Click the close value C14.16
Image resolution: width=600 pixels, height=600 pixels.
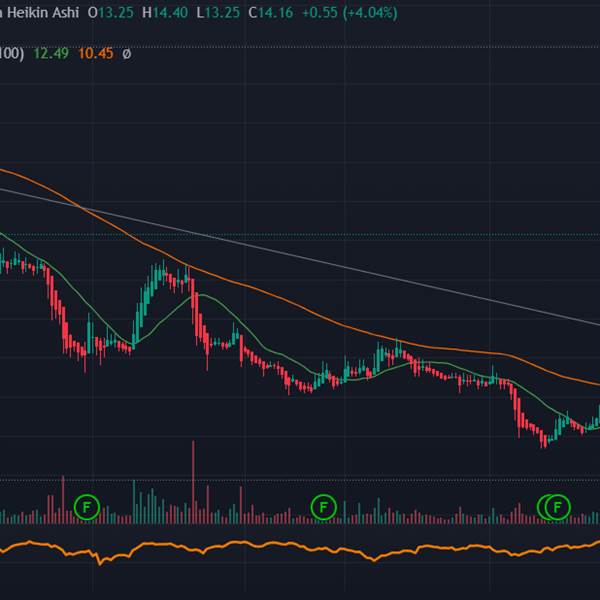pyautogui.click(x=271, y=13)
